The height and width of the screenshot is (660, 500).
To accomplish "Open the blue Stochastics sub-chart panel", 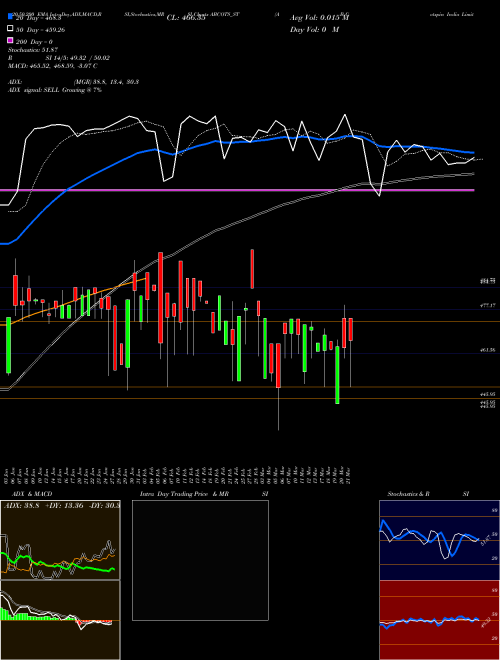I will click(x=439, y=540).
